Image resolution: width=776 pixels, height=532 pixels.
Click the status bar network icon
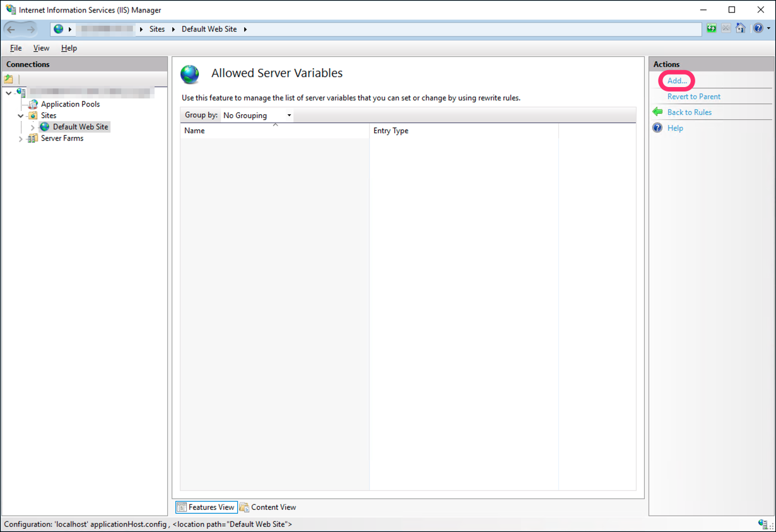(763, 524)
